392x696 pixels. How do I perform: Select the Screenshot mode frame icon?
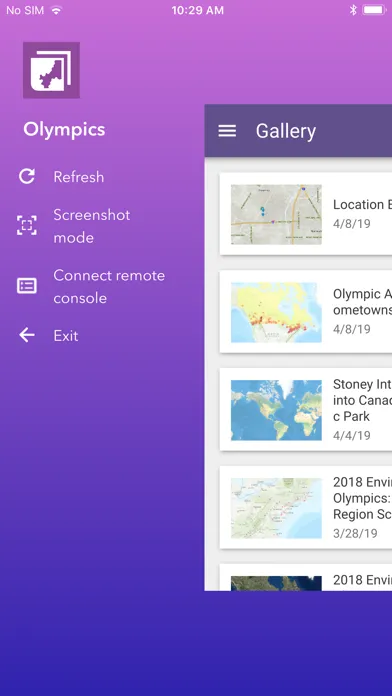click(27, 225)
